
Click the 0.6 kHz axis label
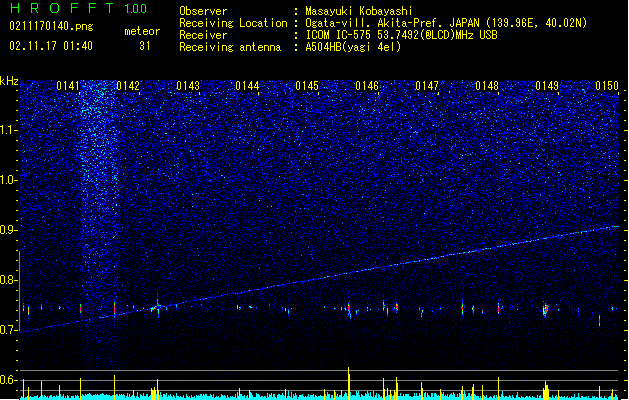(x=9, y=380)
